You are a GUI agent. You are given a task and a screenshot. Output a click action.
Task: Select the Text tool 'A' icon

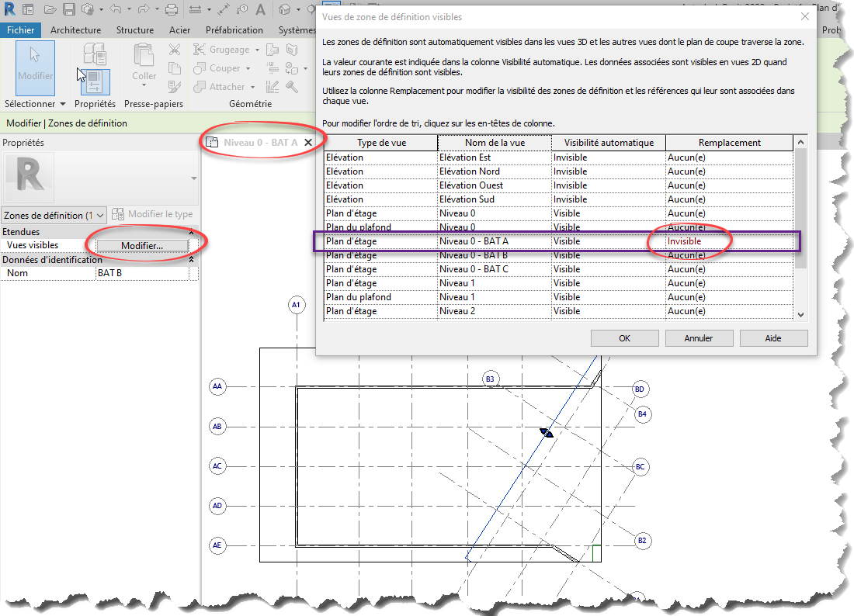pyautogui.click(x=260, y=10)
